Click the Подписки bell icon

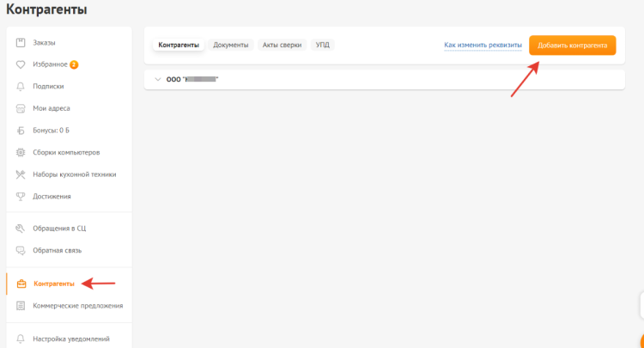click(x=21, y=86)
